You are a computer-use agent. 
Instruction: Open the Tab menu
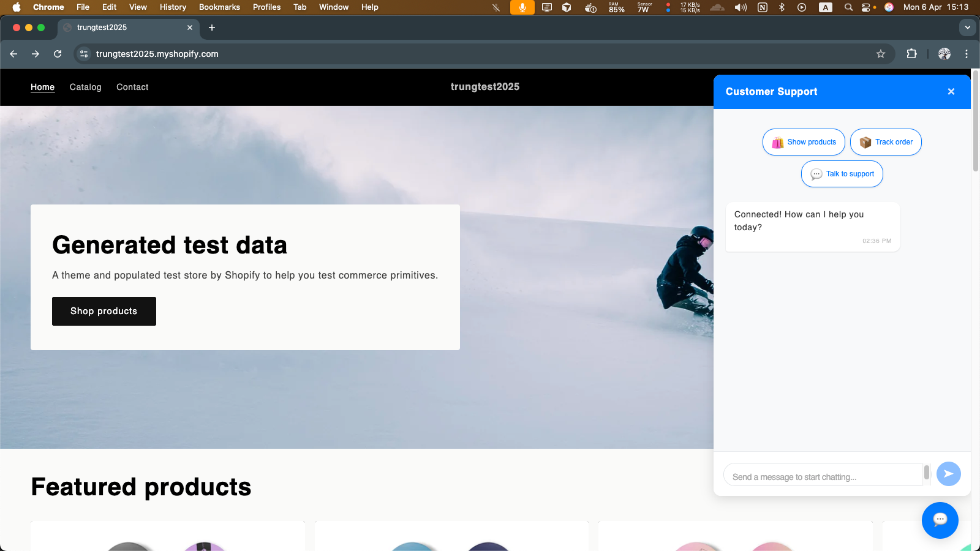(x=300, y=7)
